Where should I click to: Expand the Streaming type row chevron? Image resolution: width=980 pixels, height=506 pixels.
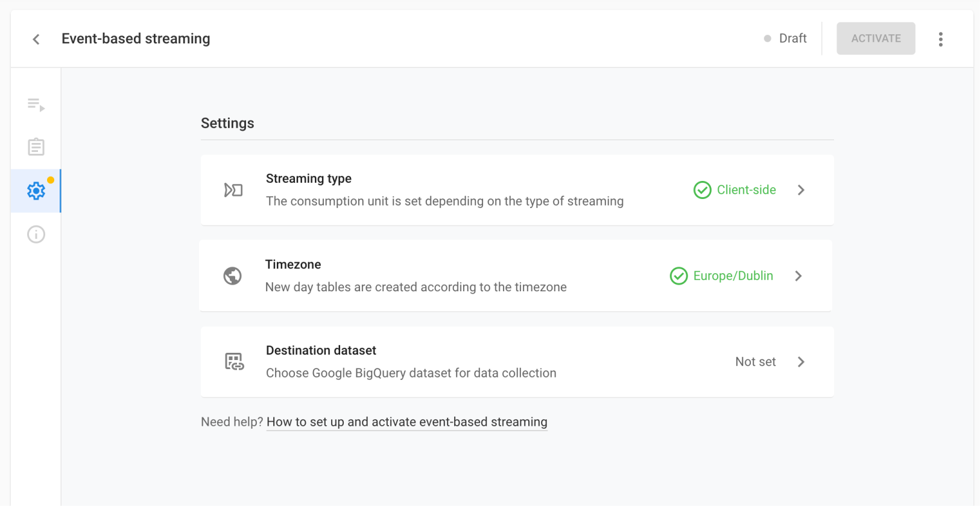tap(801, 190)
